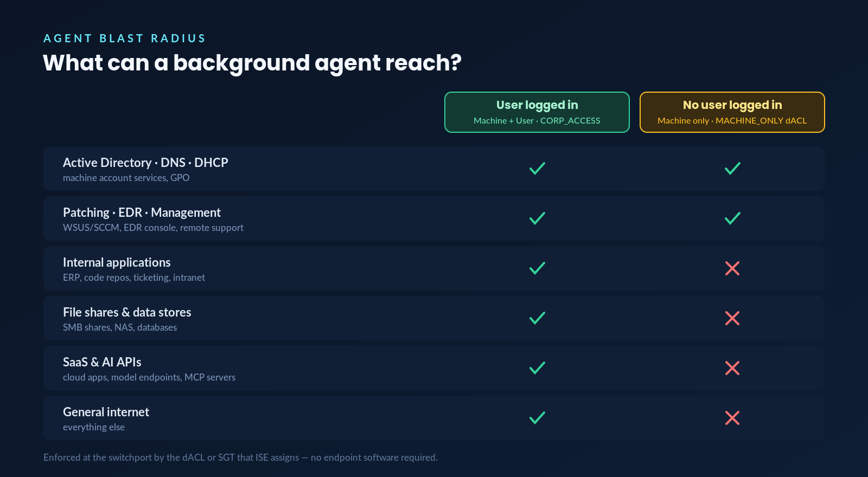Select the No user logged in column header
Image resolution: width=868 pixels, height=477 pixels.
(732, 112)
